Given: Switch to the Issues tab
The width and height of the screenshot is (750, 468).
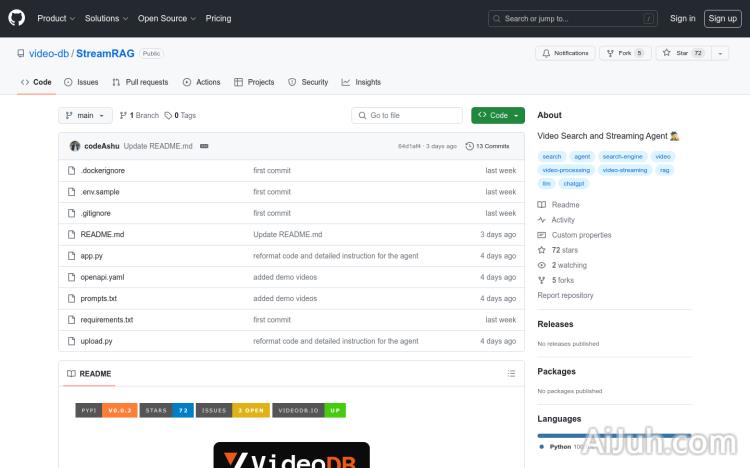Looking at the screenshot, I should pos(81,82).
